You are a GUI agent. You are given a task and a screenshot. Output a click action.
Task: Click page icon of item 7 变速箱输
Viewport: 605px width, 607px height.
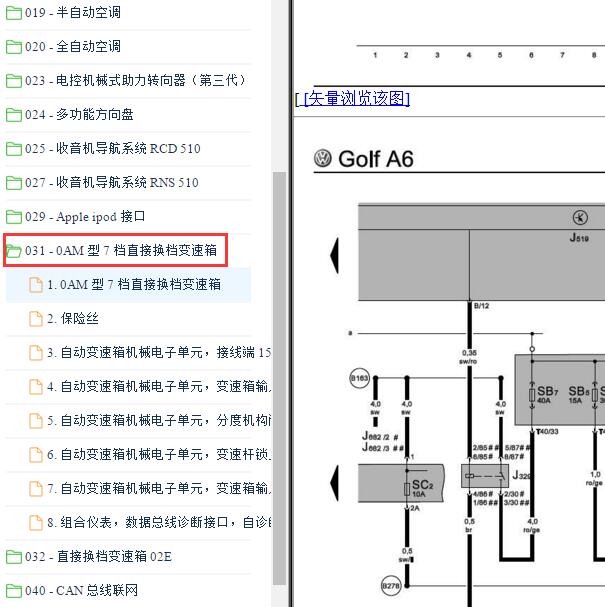point(36,489)
